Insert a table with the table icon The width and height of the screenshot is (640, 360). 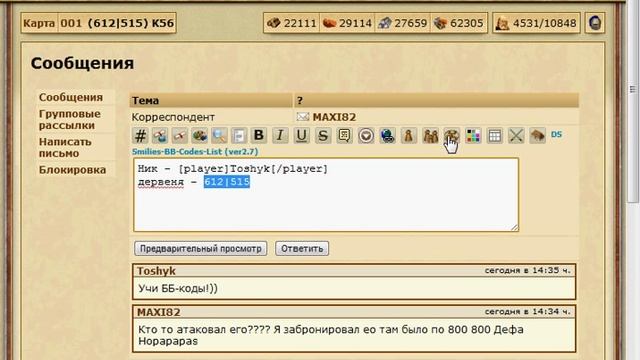point(495,136)
